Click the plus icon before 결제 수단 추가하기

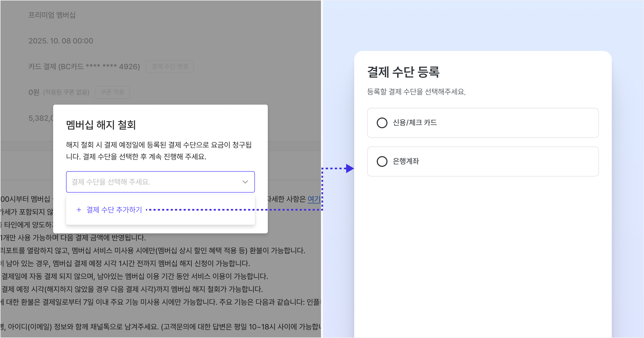[79, 210]
